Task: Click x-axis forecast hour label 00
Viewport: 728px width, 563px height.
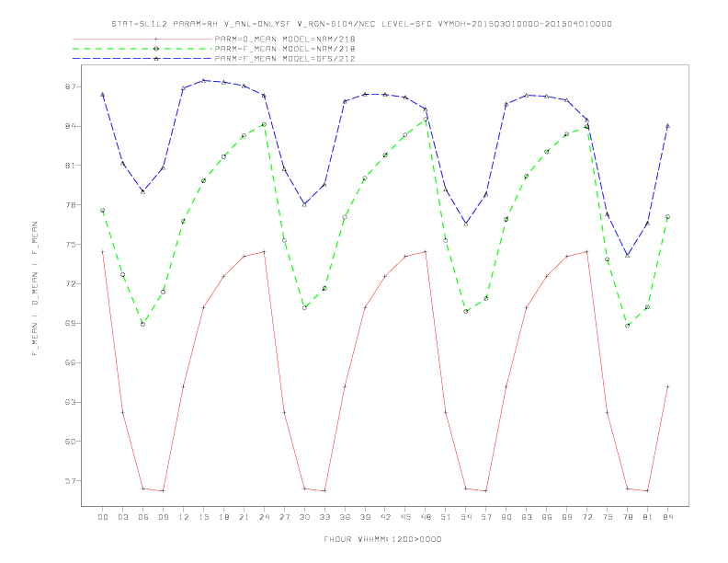Action: [x=103, y=517]
